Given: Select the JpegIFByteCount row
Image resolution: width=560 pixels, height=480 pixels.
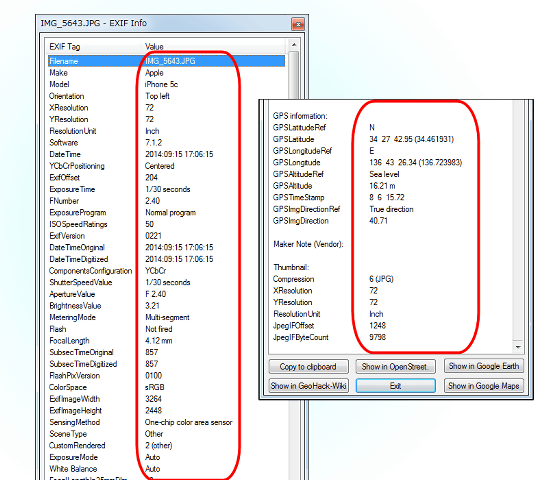Looking at the screenshot, I should pyautogui.click(x=391, y=337).
